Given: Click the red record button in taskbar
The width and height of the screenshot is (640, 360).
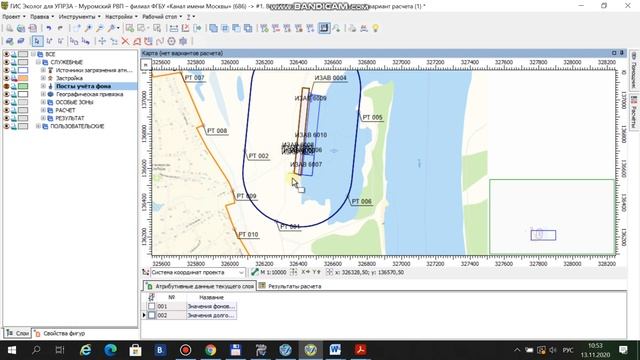Looking at the screenshot, I should click(185, 350).
